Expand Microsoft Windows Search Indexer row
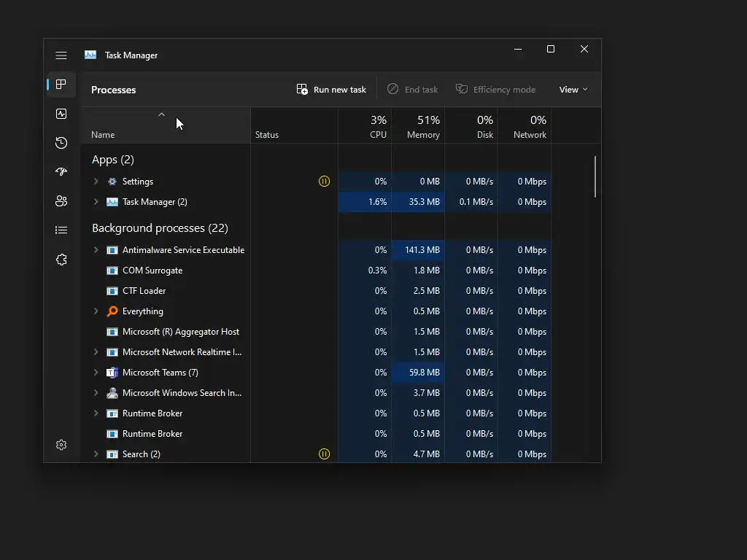 tap(96, 393)
